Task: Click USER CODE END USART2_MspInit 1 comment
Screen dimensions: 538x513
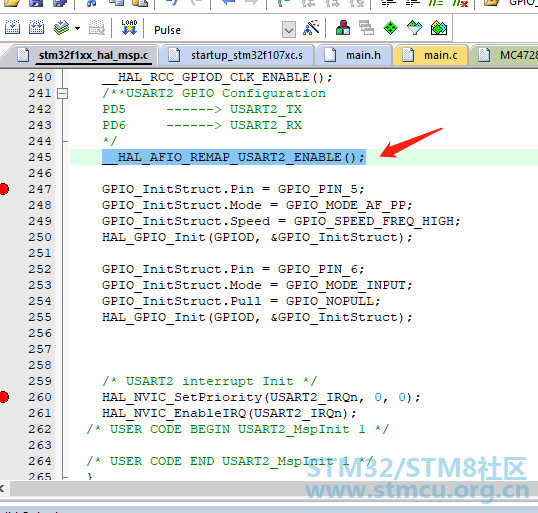Action: tap(229, 461)
